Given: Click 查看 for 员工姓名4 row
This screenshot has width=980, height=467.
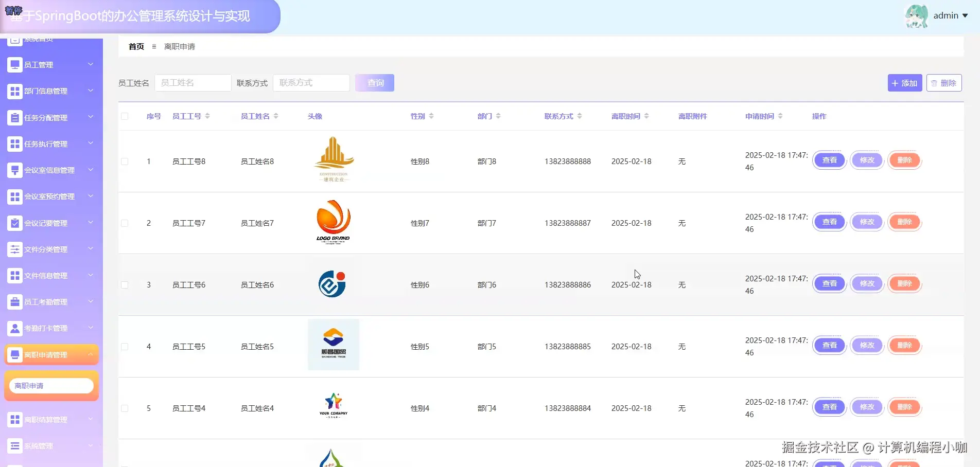Looking at the screenshot, I should point(830,407).
